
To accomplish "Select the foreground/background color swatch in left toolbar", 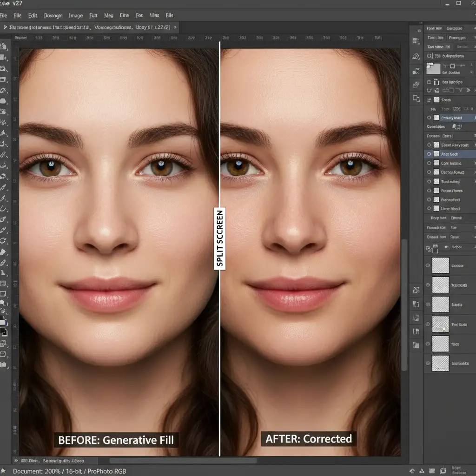I will pyautogui.click(x=4, y=332).
